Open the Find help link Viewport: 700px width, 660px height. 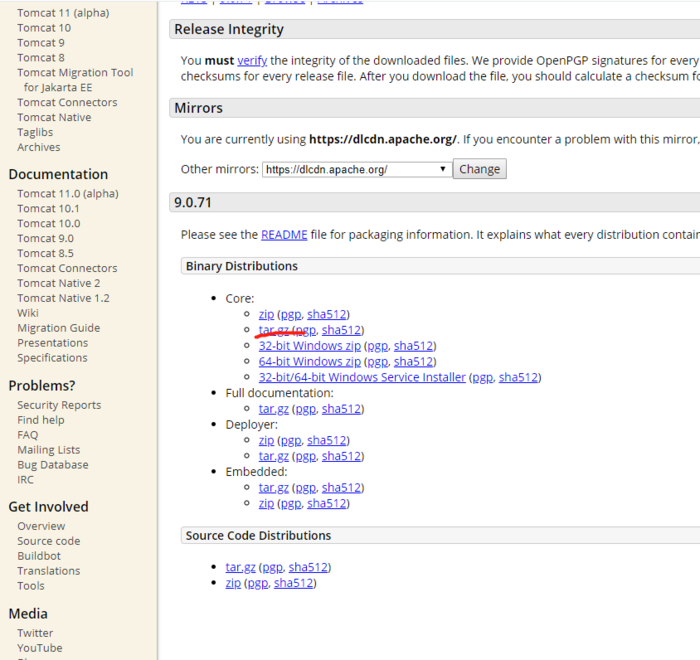click(41, 420)
